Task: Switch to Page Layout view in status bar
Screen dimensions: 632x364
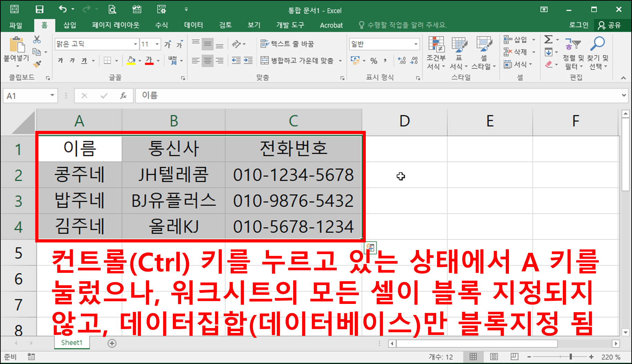Action: (x=494, y=357)
